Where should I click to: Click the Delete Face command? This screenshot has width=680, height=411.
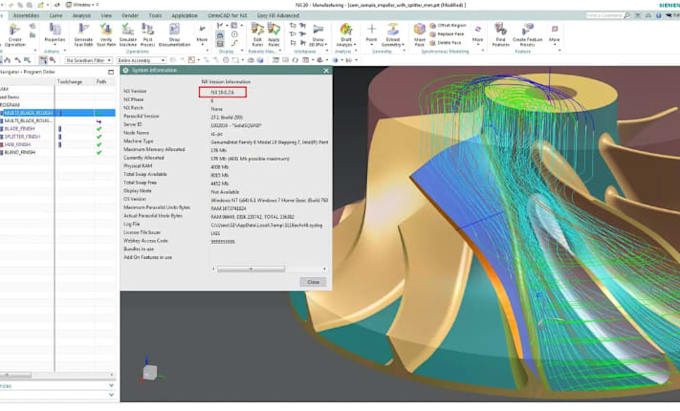[x=445, y=42]
